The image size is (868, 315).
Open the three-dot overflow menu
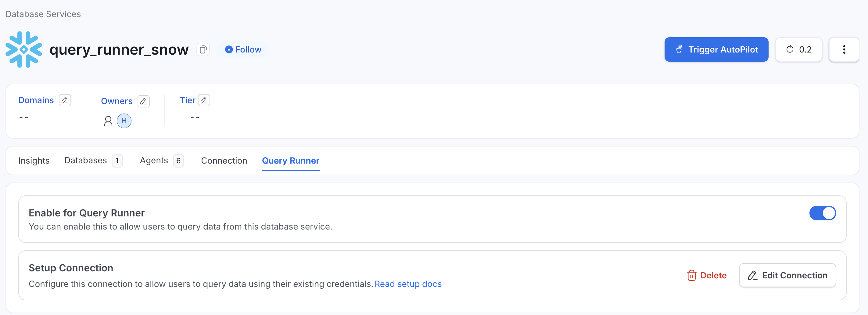844,49
